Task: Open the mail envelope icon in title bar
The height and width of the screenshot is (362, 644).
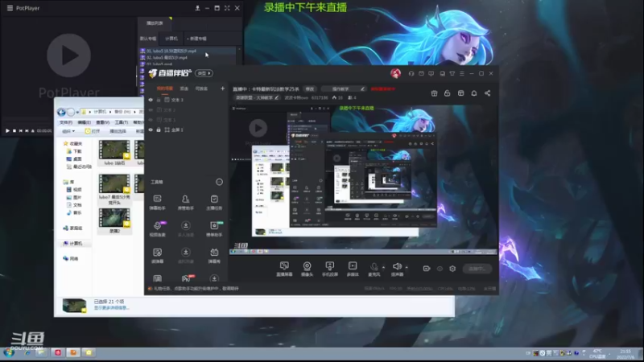Action: [x=421, y=73]
